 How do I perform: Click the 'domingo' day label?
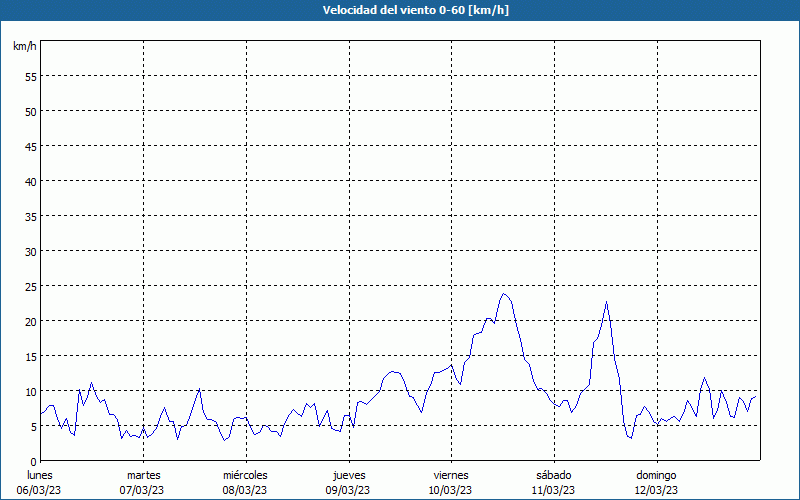pos(657,475)
